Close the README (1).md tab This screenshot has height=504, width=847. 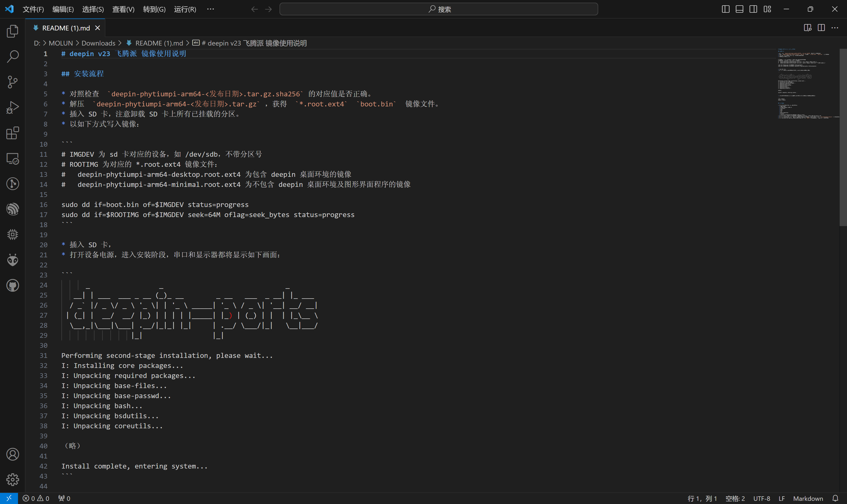[97, 28]
